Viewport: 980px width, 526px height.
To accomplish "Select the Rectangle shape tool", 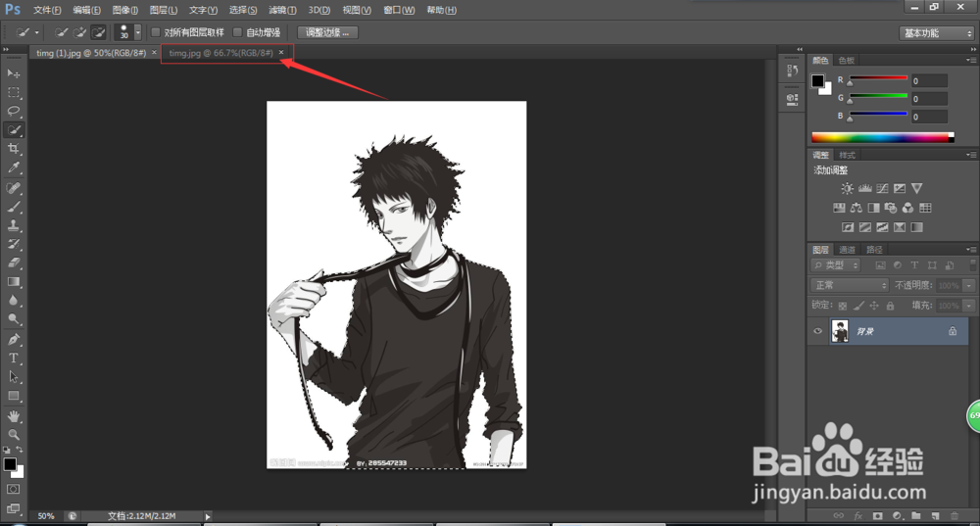I will tap(13, 396).
